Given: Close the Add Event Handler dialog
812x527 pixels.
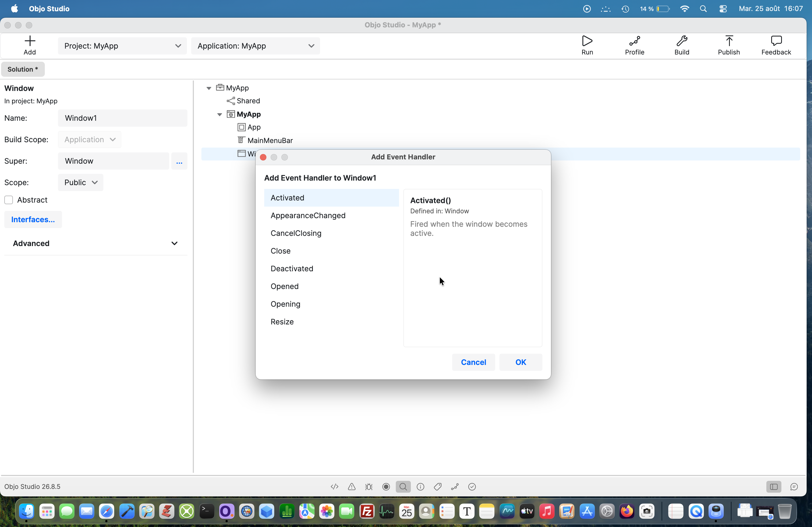Looking at the screenshot, I should tap(263, 157).
